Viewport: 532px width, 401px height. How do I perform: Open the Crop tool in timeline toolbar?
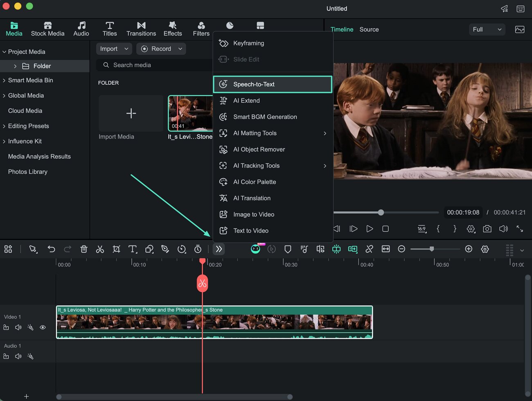[x=116, y=249]
